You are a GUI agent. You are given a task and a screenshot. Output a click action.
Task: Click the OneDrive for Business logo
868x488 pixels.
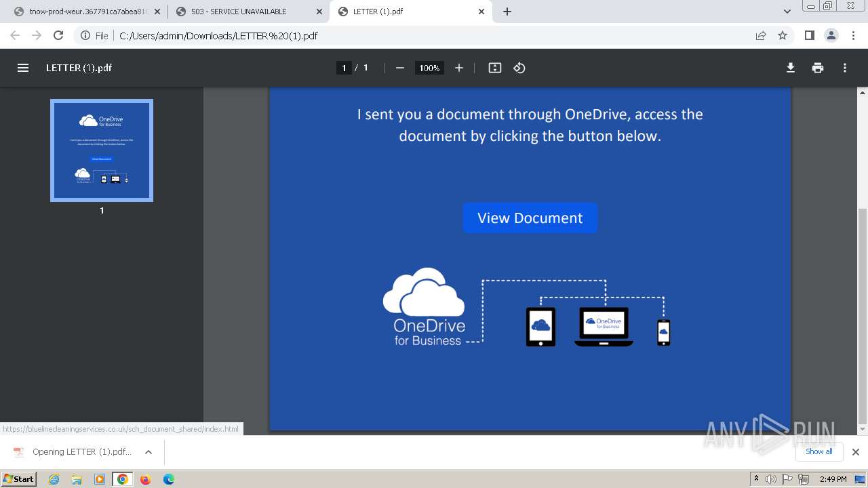pyautogui.click(x=424, y=307)
